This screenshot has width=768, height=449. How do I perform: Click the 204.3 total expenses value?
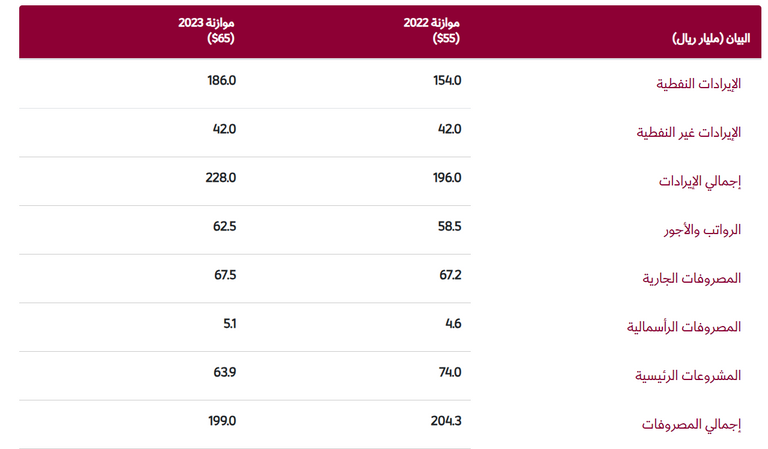click(446, 421)
